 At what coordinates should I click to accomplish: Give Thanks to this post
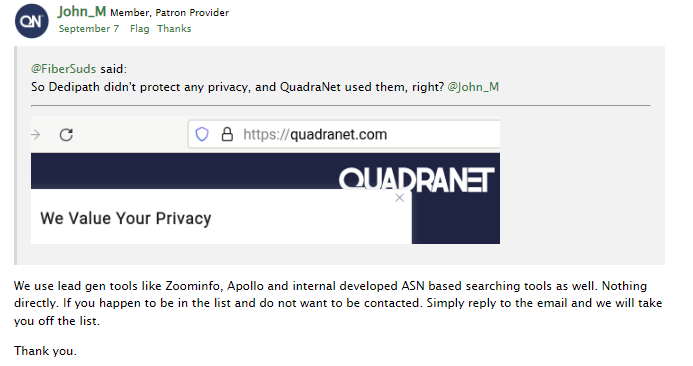click(174, 29)
